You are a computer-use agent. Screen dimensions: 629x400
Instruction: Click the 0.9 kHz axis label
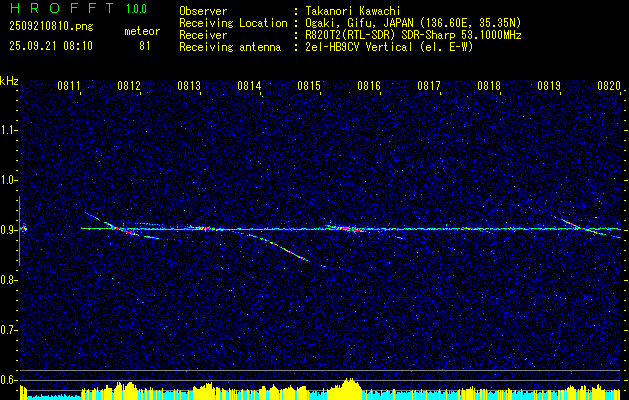tap(8, 230)
